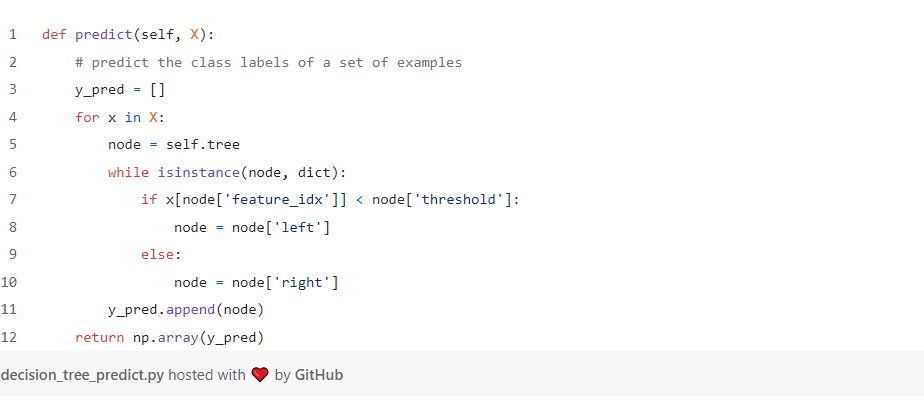The height and width of the screenshot is (408, 924).
Task: Select line number 9
Action: click(12, 255)
